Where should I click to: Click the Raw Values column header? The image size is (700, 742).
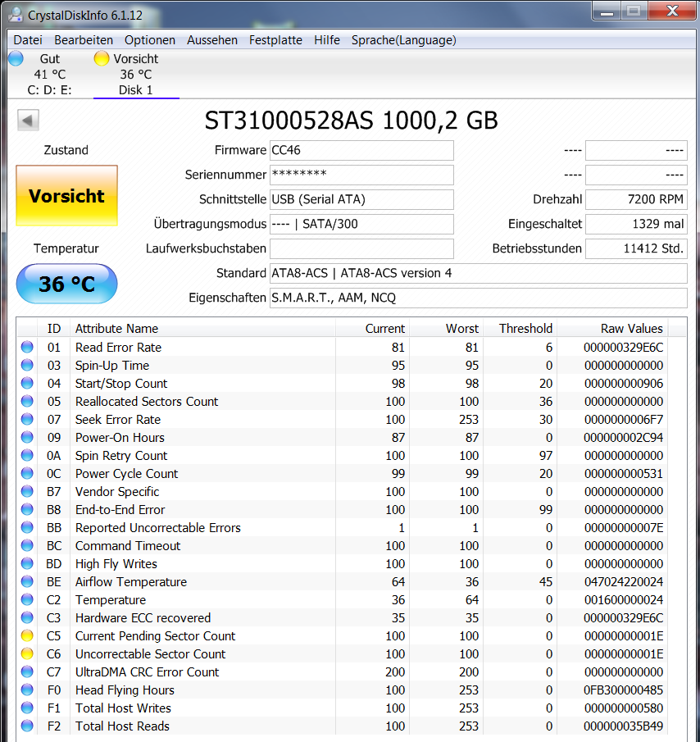click(x=612, y=329)
